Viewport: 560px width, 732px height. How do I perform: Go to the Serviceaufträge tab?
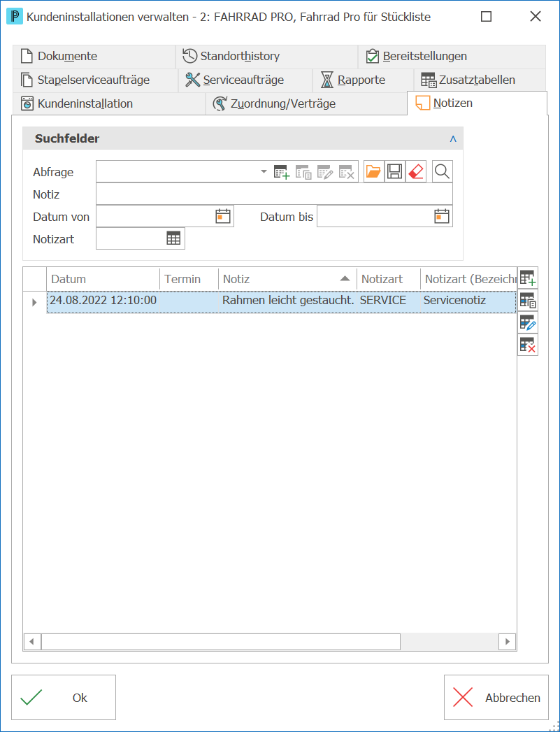[x=245, y=80]
